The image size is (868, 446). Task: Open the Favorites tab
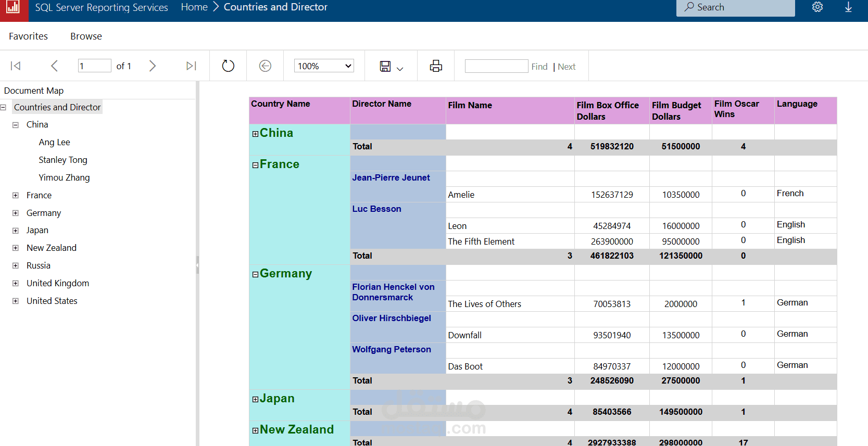click(28, 36)
